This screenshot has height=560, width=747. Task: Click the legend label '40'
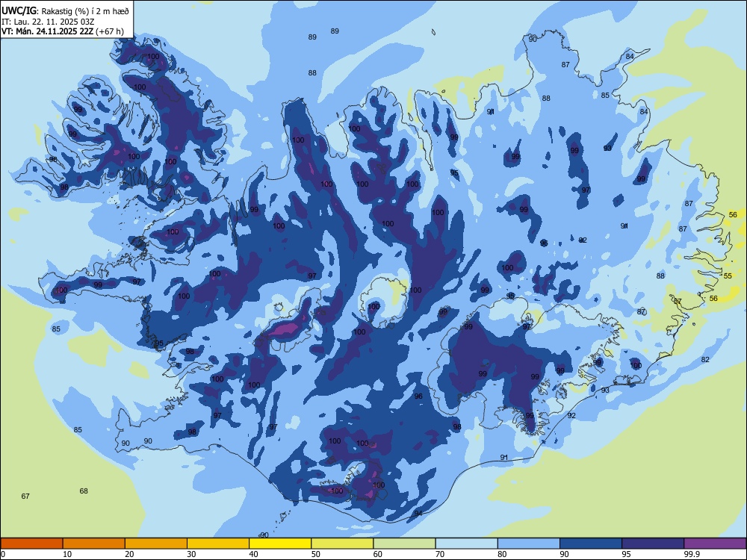pos(253,554)
